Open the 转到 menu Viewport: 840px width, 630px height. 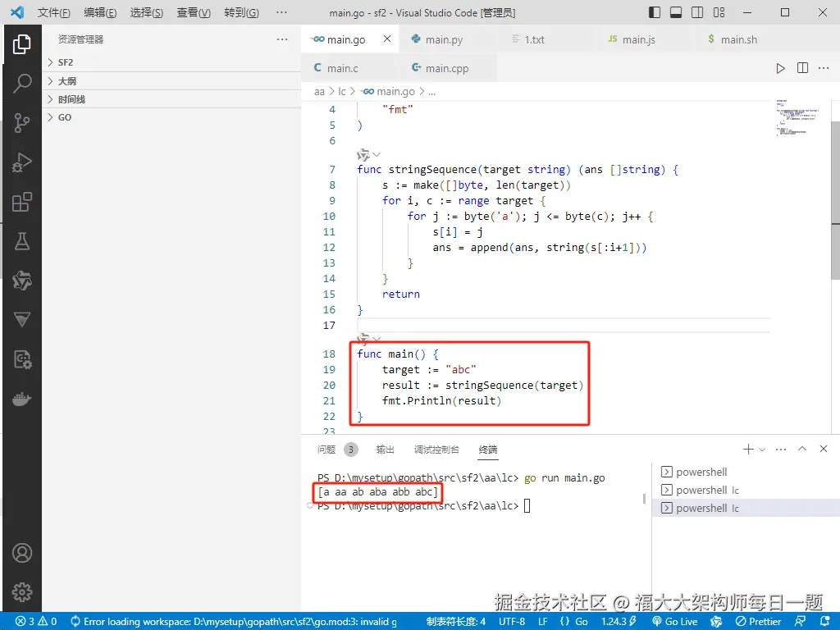(241, 12)
